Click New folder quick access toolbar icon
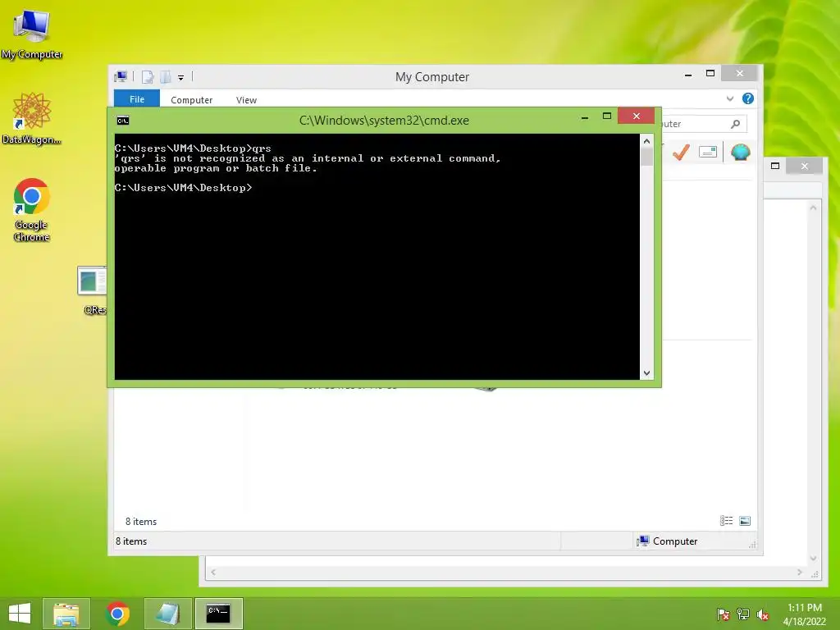This screenshot has width=840, height=630. coord(166,77)
